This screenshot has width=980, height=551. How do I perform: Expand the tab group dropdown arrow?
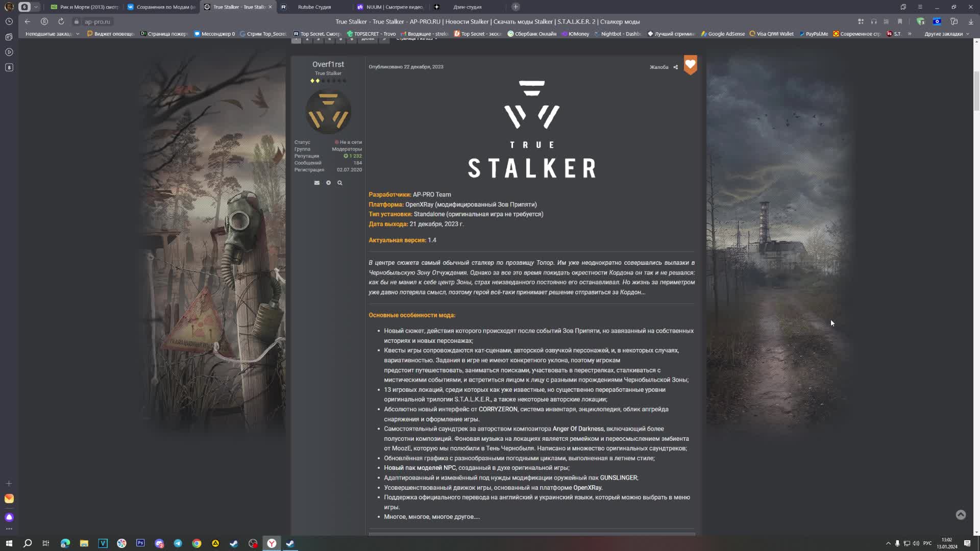coord(36,7)
